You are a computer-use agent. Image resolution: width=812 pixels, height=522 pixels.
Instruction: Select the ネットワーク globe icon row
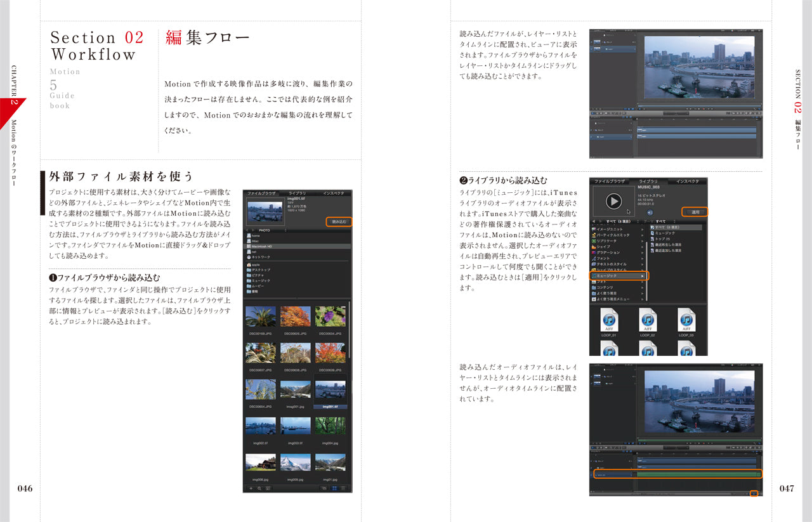pyautogui.click(x=297, y=257)
